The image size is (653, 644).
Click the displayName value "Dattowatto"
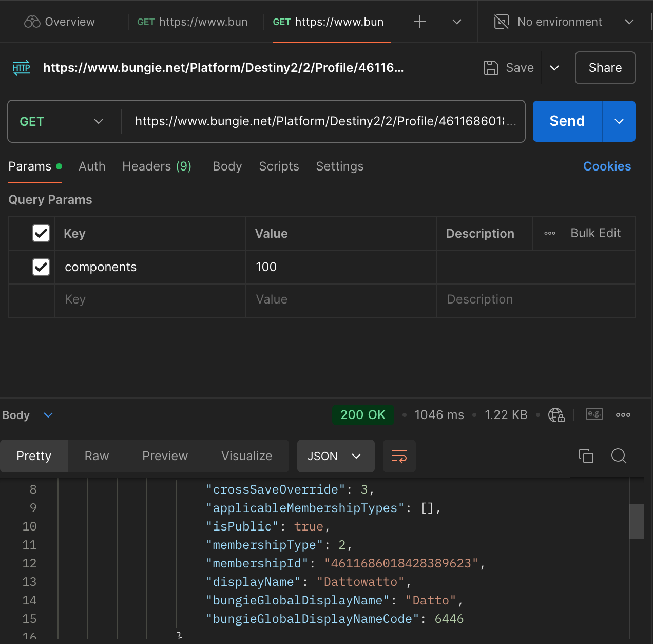(x=360, y=582)
